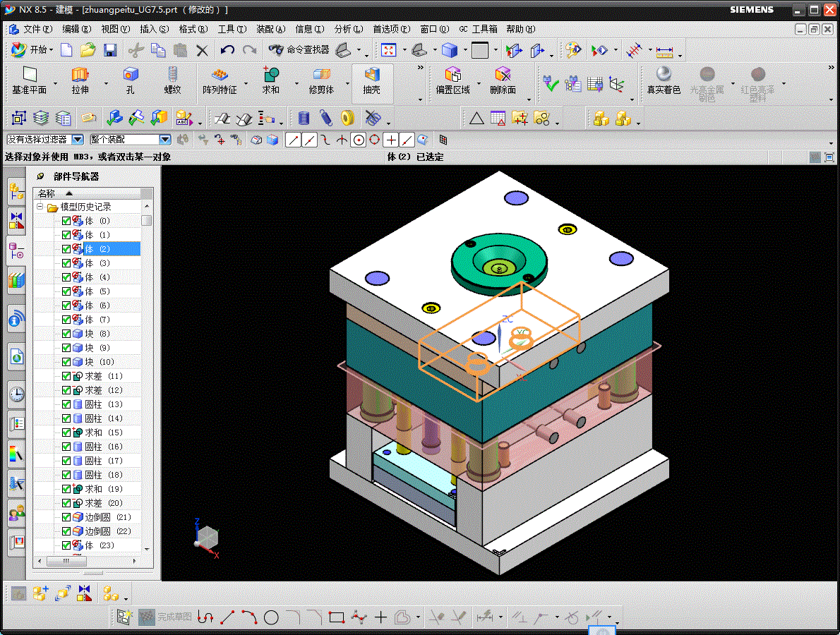Toggle checkbox for 体 (23)
This screenshot has height=635, width=840.
click(x=66, y=545)
